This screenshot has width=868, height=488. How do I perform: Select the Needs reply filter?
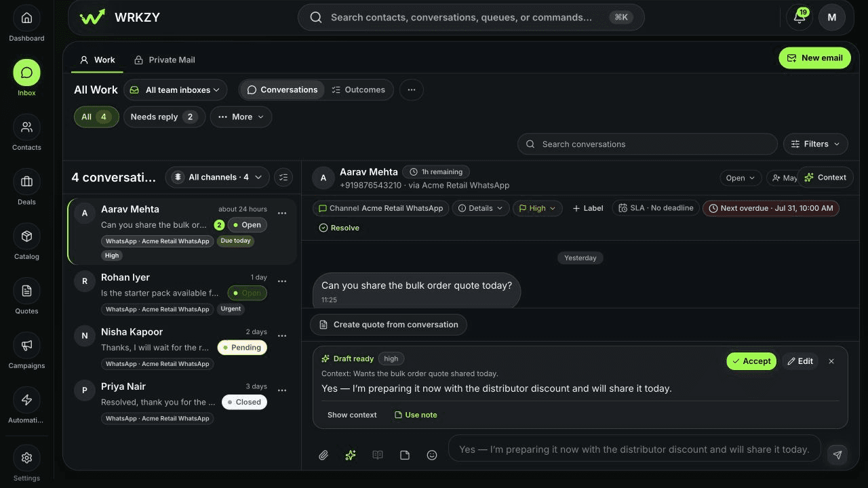pyautogui.click(x=164, y=117)
